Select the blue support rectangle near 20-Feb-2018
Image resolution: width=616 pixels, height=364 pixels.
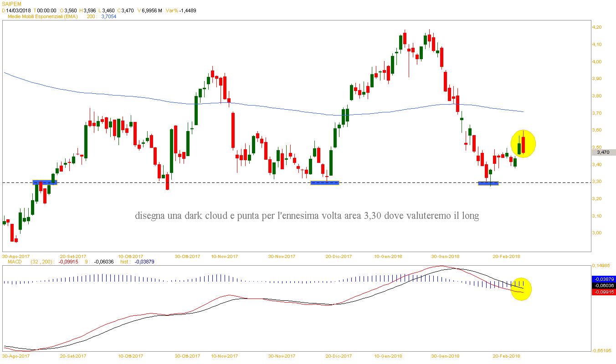click(x=488, y=183)
